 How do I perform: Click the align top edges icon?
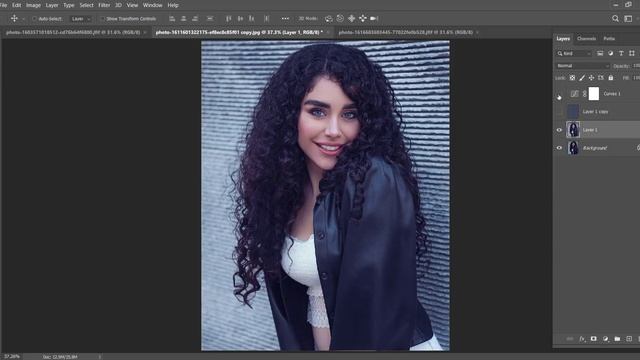tap(229, 18)
